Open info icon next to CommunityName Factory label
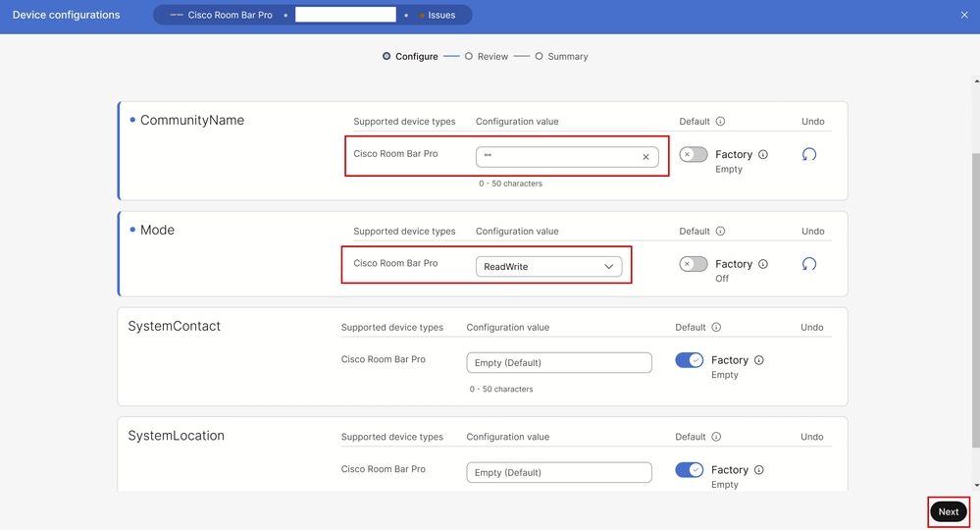Screen dimensions: 980x530 click(x=762, y=154)
